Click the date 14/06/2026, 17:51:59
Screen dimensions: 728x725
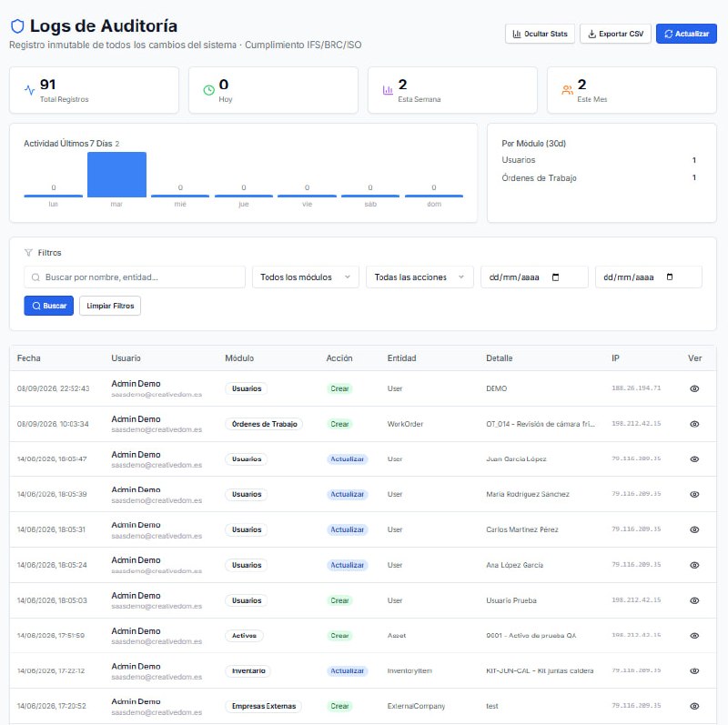point(51,636)
